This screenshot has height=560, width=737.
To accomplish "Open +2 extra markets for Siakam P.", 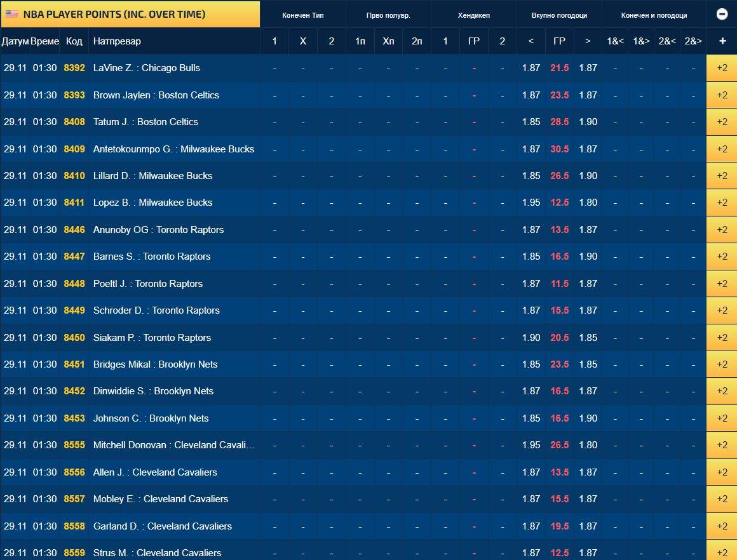I will [722, 338].
